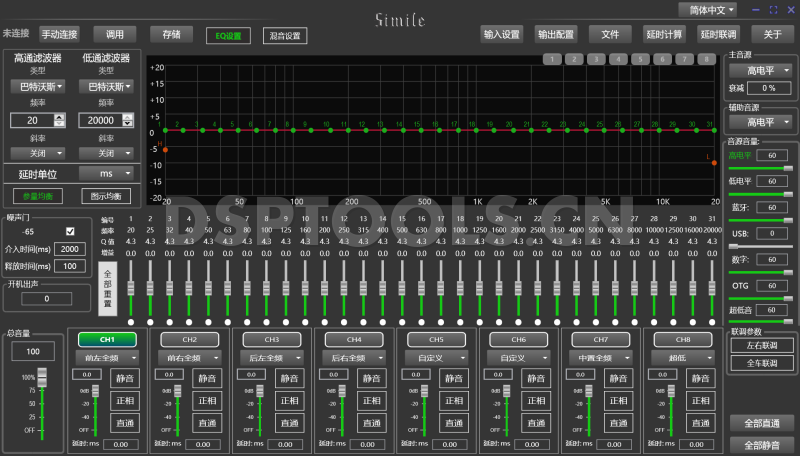This screenshot has height=456, width=800.
Task: Select the CH1 channel button
Action: 107,339
